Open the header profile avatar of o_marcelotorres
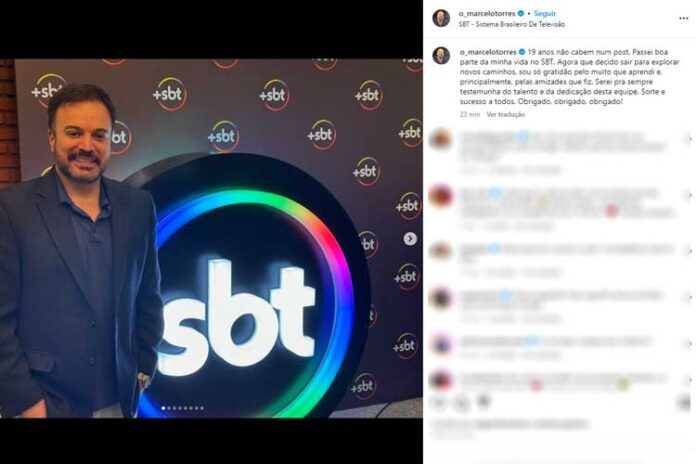Image resolution: width=696 pixels, height=464 pixels. 441,18
